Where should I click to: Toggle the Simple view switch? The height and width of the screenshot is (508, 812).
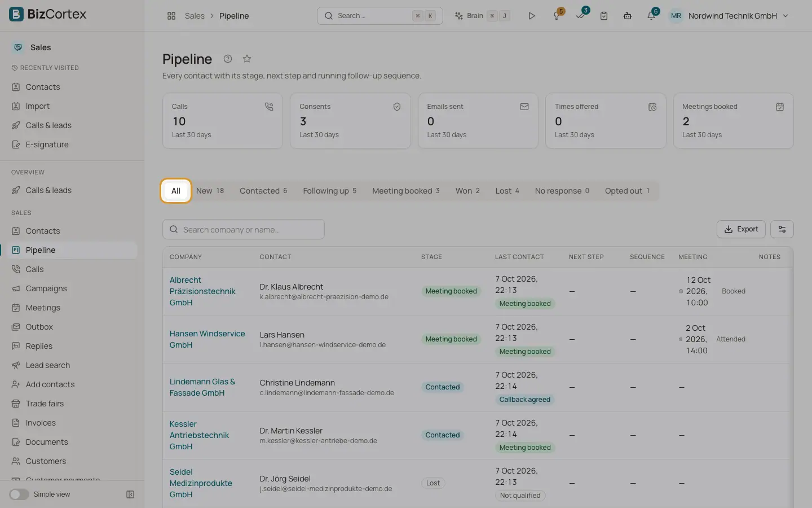pyautogui.click(x=19, y=494)
